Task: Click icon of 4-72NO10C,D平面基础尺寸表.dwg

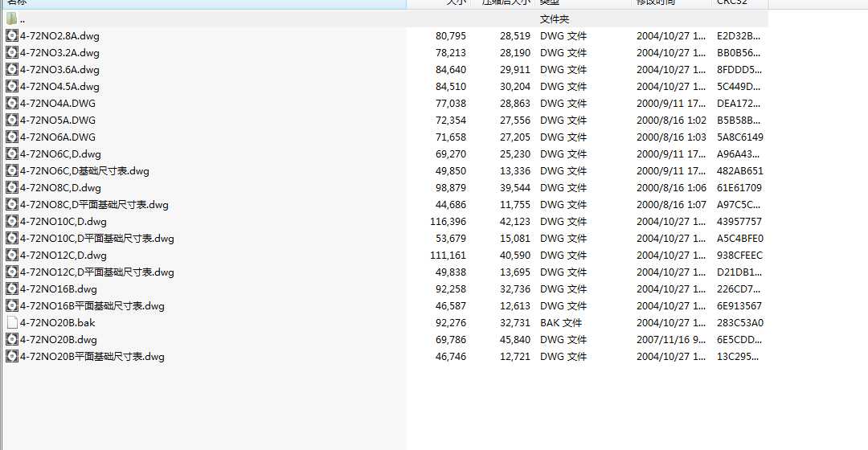Action: click(x=11, y=239)
